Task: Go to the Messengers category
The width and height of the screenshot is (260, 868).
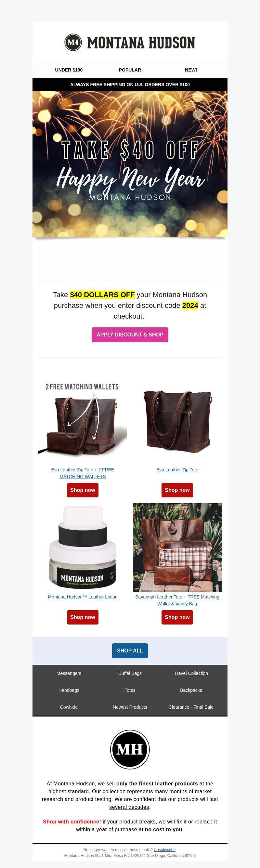Action: pyautogui.click(x=69, y=673)
